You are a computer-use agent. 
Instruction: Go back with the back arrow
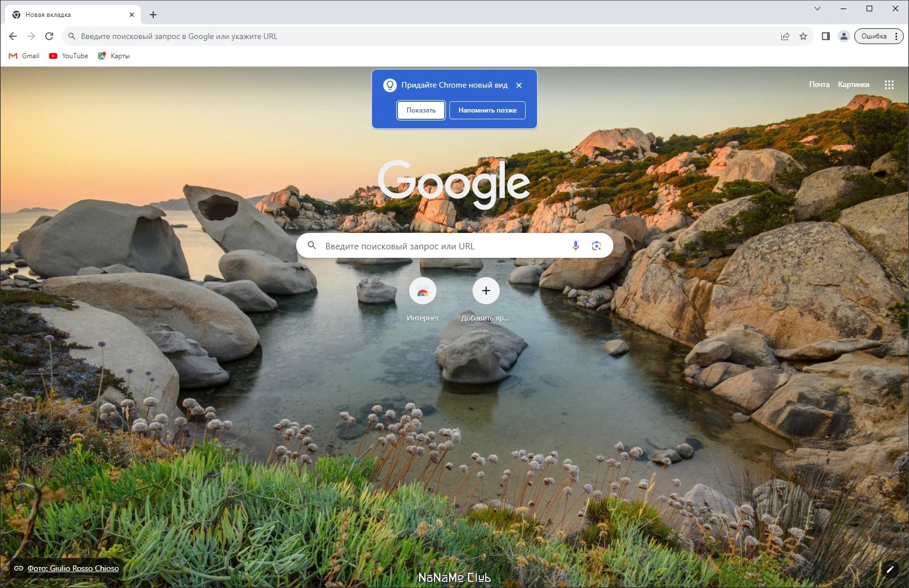13,36
